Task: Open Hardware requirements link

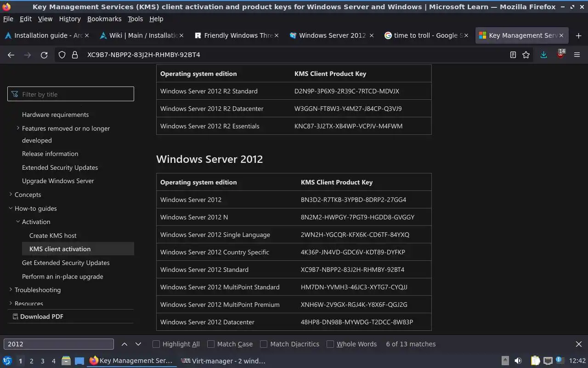Action: 56,115
